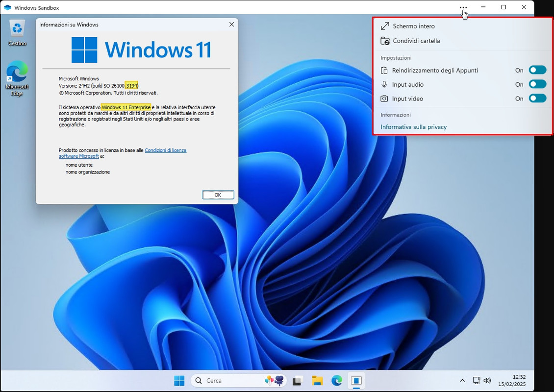554x392 pixels.
Task: Click the active winver app taskbar icon
Action: tap(356, 381)
